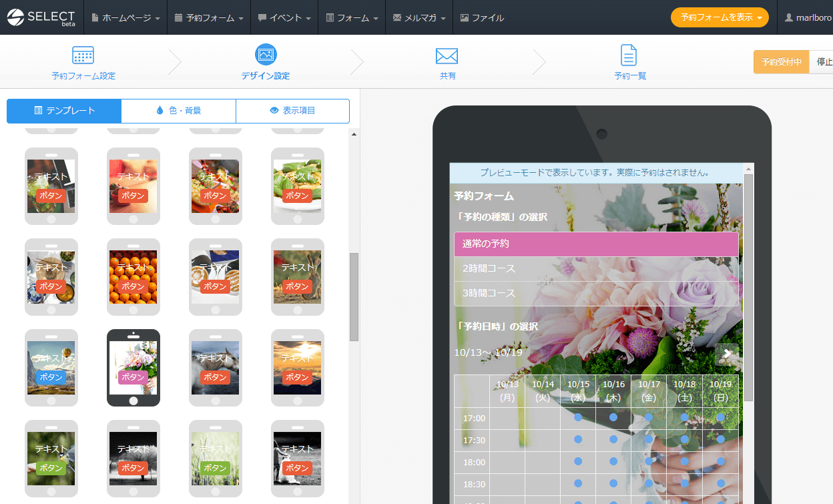Expand the イベント dropdown menu
This screenshot has width=833, height=504.
click(284, 18)
